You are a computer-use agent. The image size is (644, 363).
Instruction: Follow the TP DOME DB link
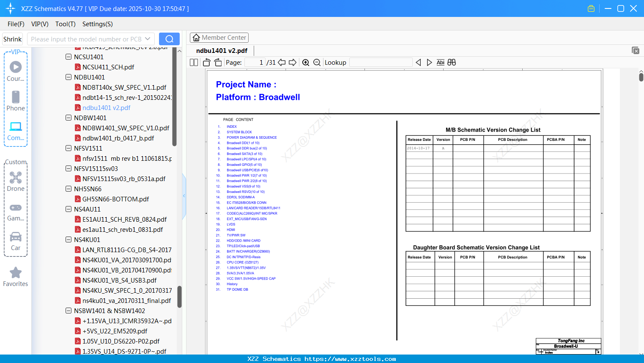pyautogui.click(x=237, y=289)
